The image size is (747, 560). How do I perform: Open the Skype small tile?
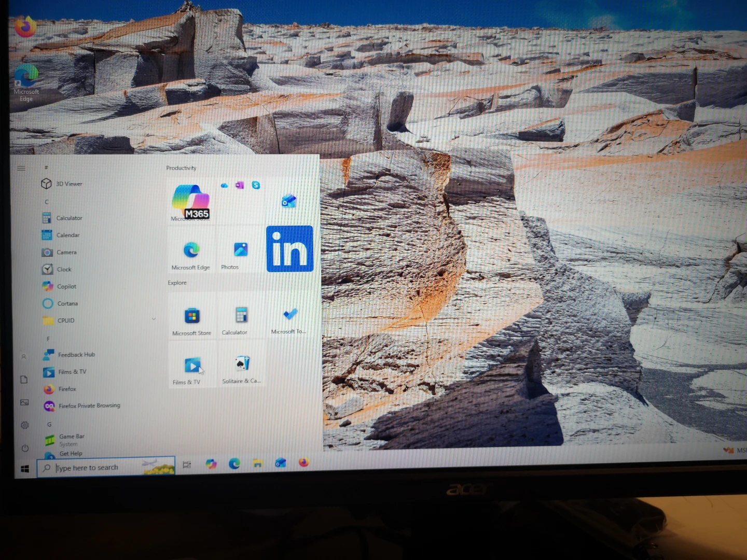256,185
